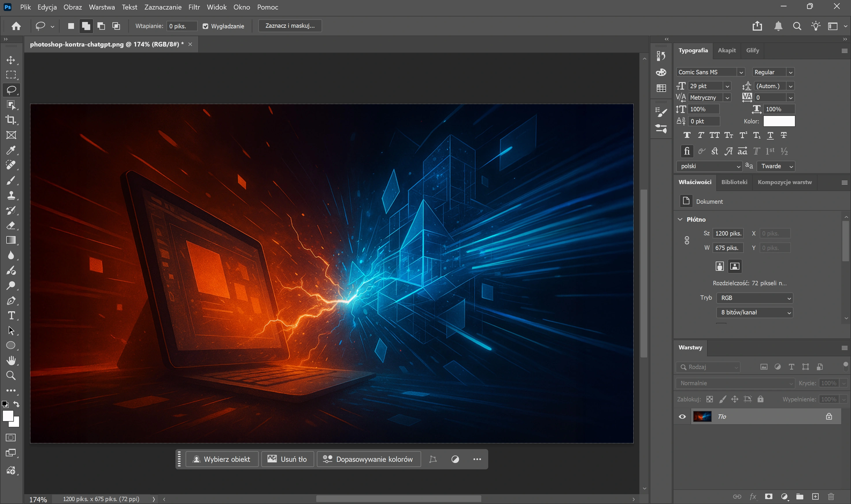Select the Eyedropper tool
851x504 pixels.
pyautogui.click(x=11, y=150)
